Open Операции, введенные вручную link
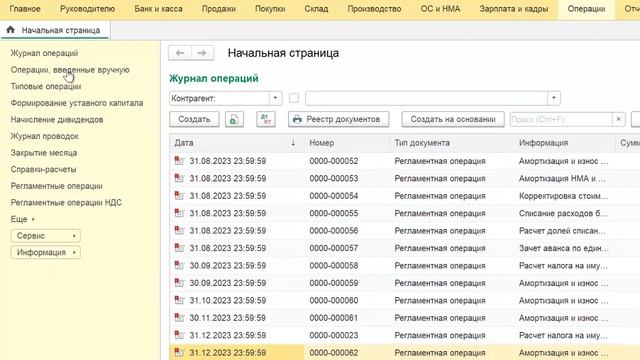The height and width of the screenshot is (360, 640). [70, 70]
